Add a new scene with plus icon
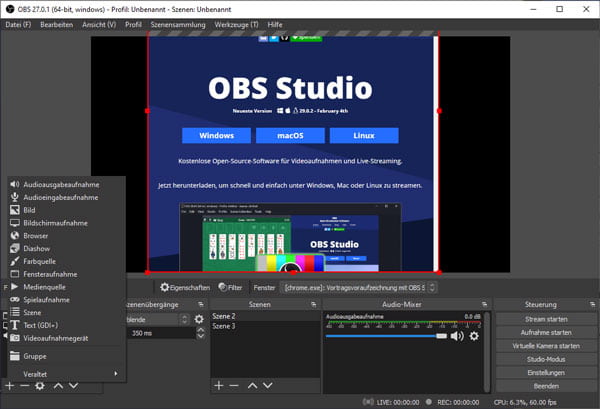Viewport: 600px width, 409px height. pos(219,385)
